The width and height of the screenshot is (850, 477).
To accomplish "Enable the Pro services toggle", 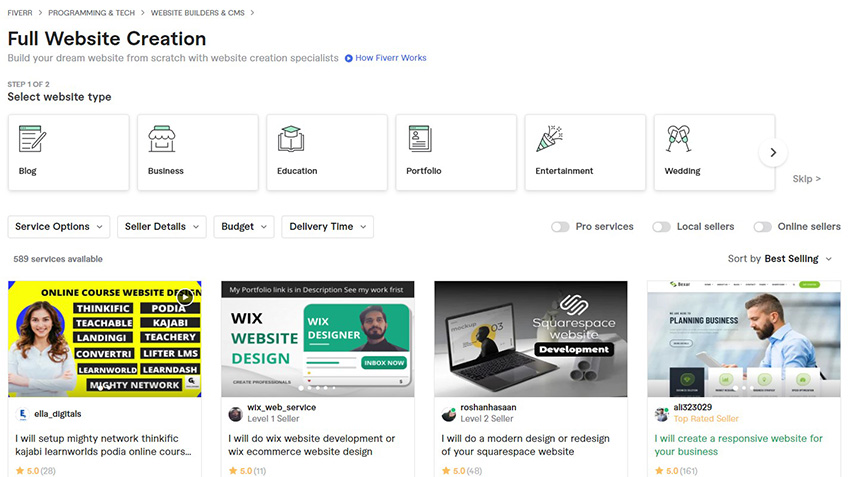I will click(560, 227).
